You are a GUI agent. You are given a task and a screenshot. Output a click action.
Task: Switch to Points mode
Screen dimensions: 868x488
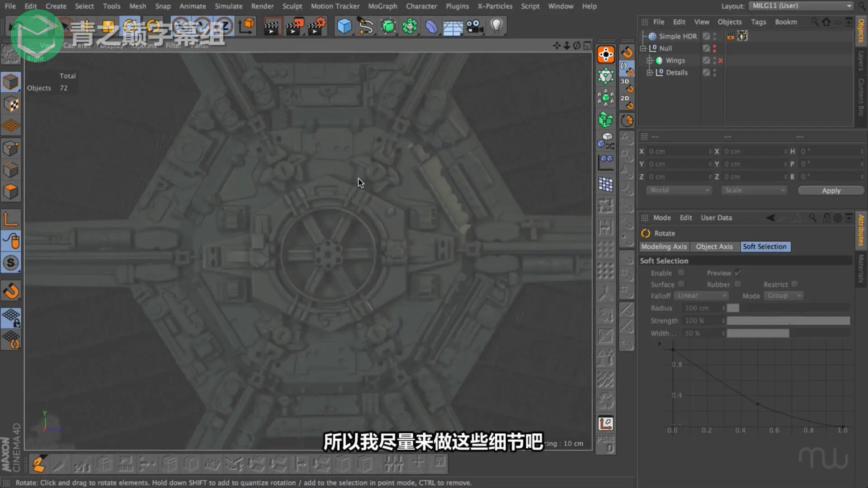pyautogui.click(x=11, y=148)
